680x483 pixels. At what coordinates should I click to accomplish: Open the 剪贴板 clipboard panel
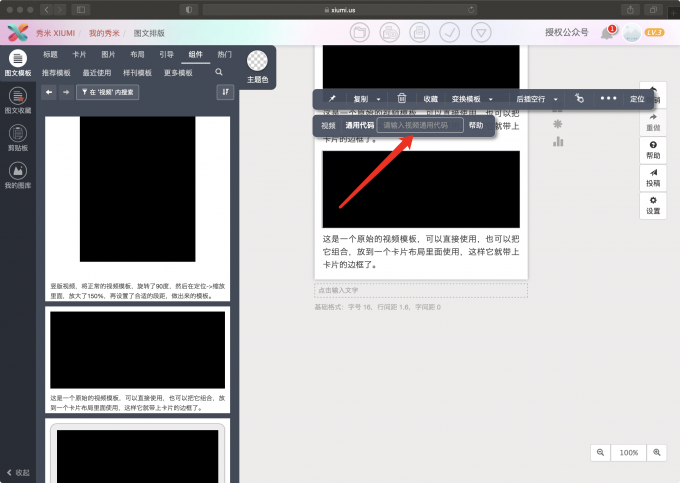tap(17, 137)
